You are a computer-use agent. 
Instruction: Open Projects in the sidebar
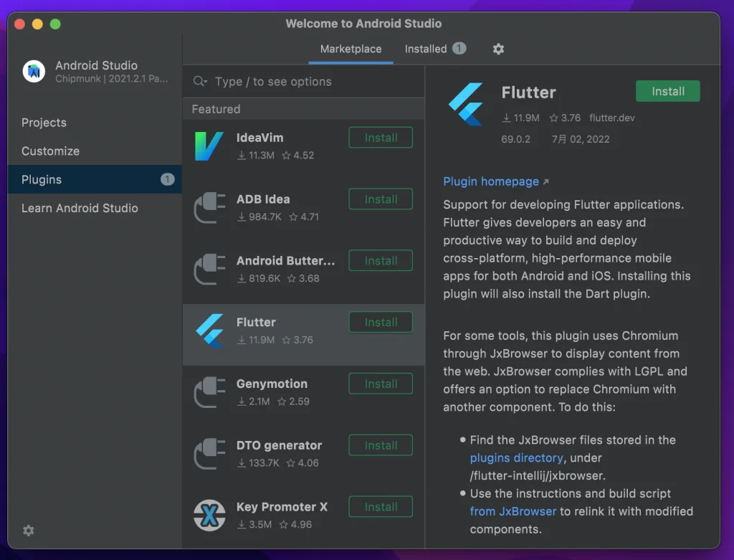coord(44,123)
